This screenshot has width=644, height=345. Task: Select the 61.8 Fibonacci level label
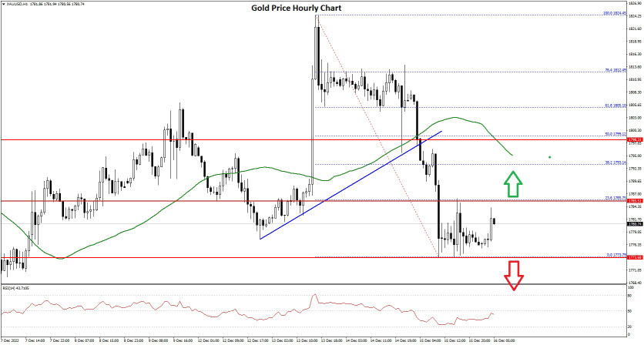615,106
